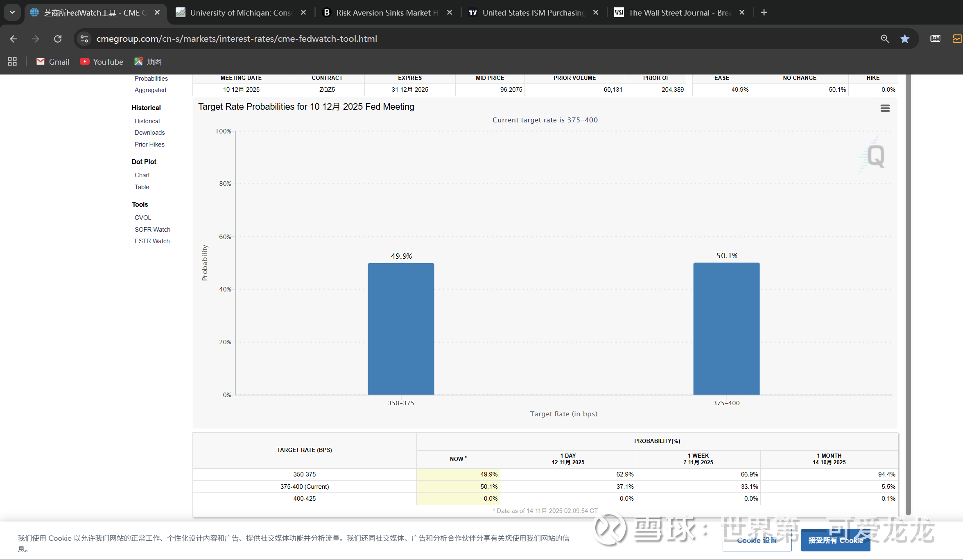This screenshot has height=560, width=963.
Task: Click the zoom magnifier icon in address bar
Action: [x=884, y=38]
